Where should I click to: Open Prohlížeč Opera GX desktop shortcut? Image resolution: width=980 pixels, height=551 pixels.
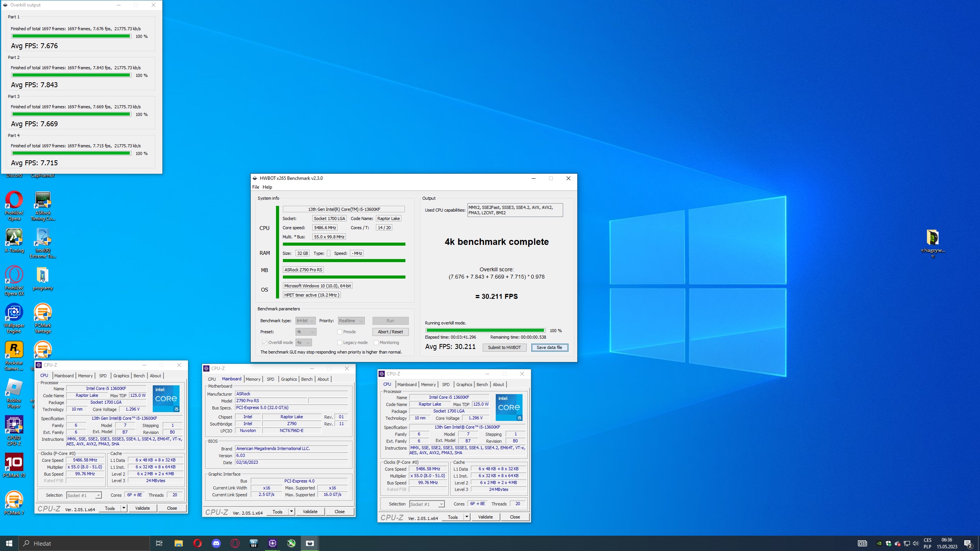tap(14, 281)
